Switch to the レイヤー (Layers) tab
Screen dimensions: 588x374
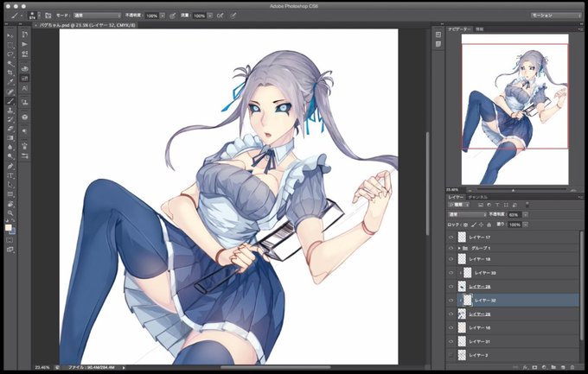point(456,197)
